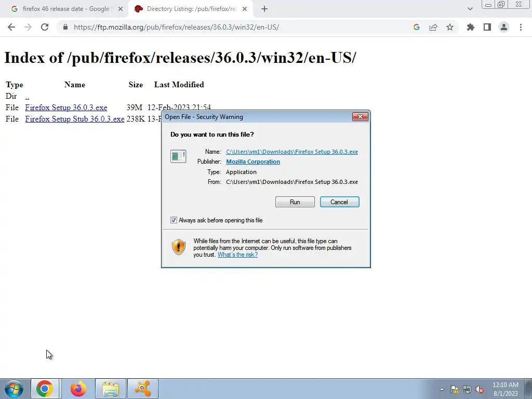This screenshot has width=532, height=399.
Task: Click the 'Do you want to run this file?' text
Action: click(212, 135)
